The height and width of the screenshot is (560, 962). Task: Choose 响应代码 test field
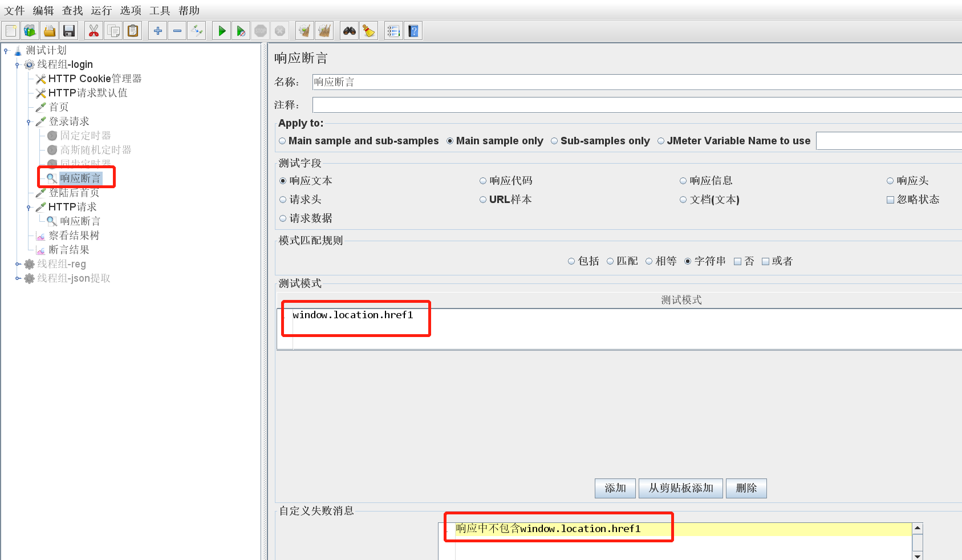click(x=506, y=181)
